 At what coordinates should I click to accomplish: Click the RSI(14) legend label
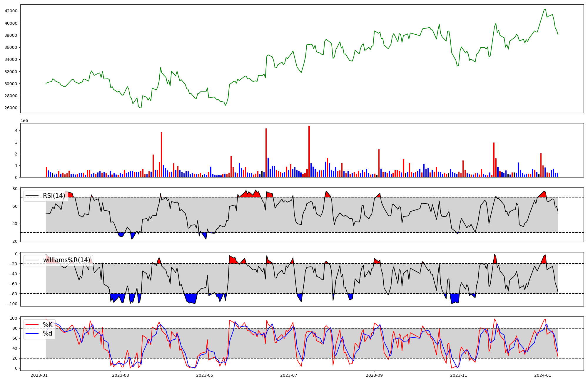[54, 196]
